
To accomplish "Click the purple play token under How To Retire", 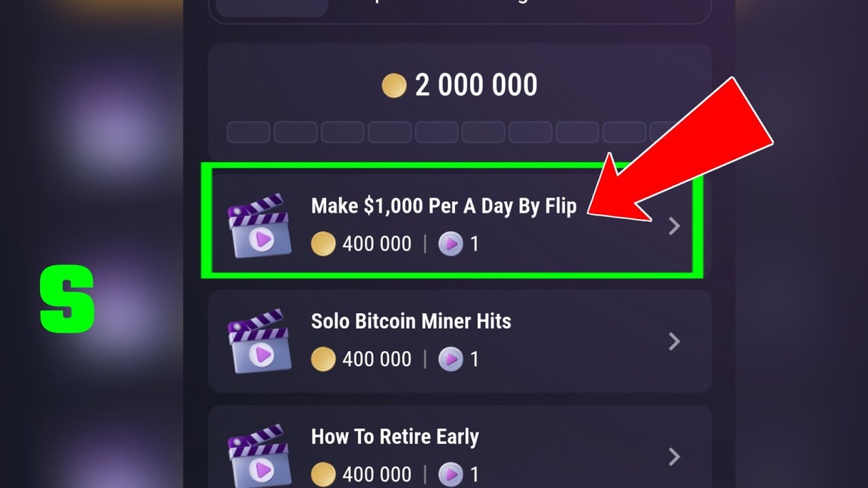I will (x=450, y=474).
